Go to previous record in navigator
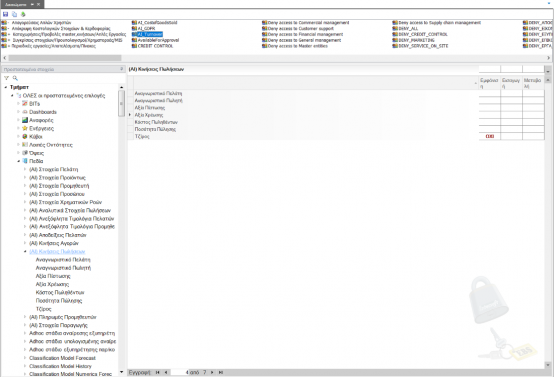This screenshot has height=377, width=554. pos(166,372)
